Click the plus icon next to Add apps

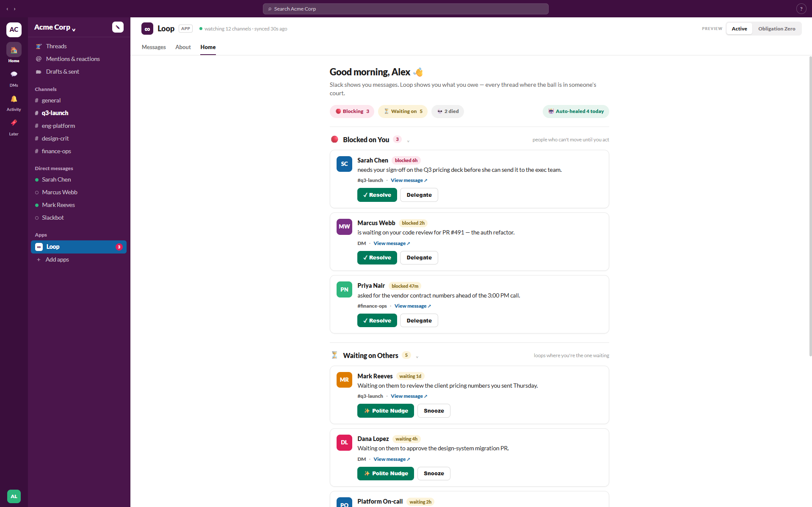point(39,259)
